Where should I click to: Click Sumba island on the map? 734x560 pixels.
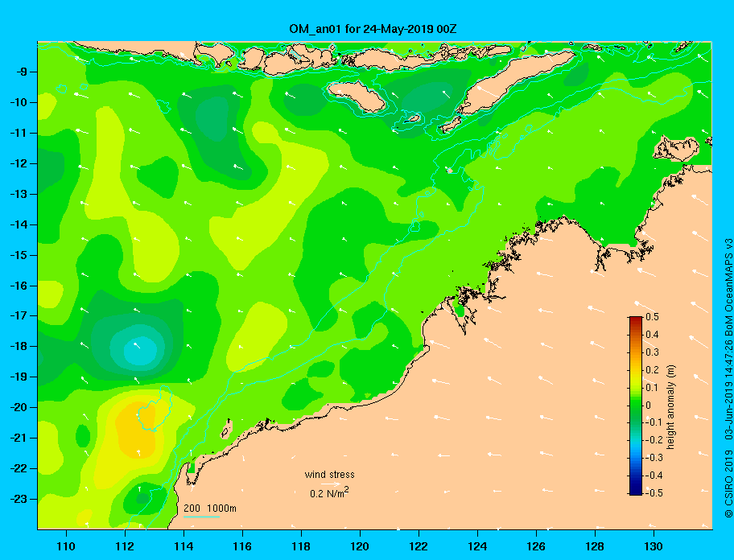pyautogui.click(x=357, y=96)
